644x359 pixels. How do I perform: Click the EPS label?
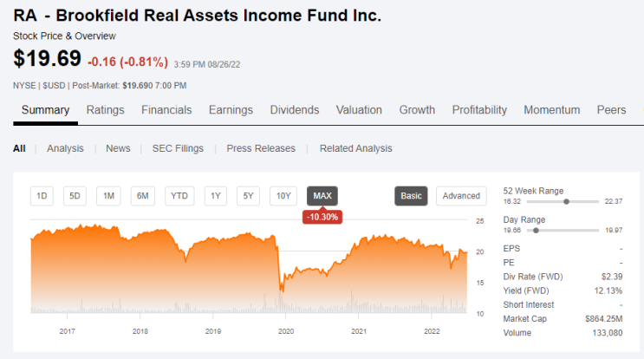pos(511,249)
